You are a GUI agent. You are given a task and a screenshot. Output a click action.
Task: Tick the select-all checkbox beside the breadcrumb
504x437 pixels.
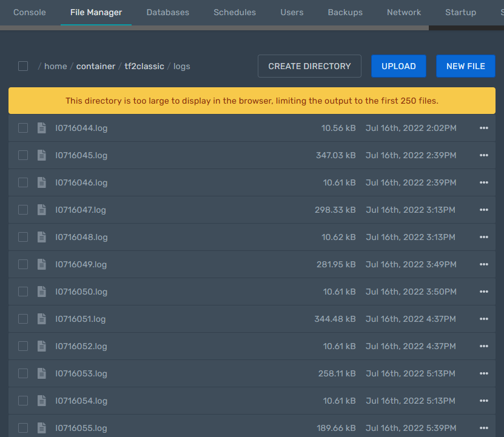coord(23,66)
